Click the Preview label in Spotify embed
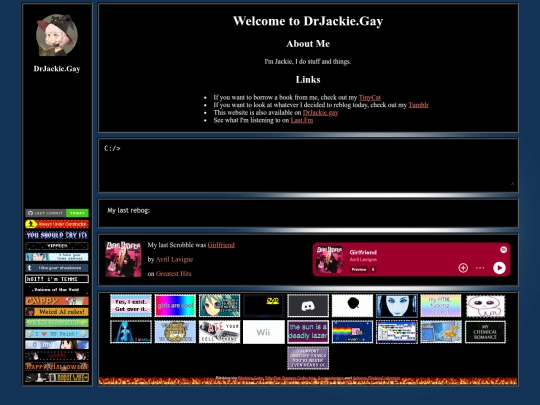The height and width of the screenshot is (405, 540). tap(359, 269)
